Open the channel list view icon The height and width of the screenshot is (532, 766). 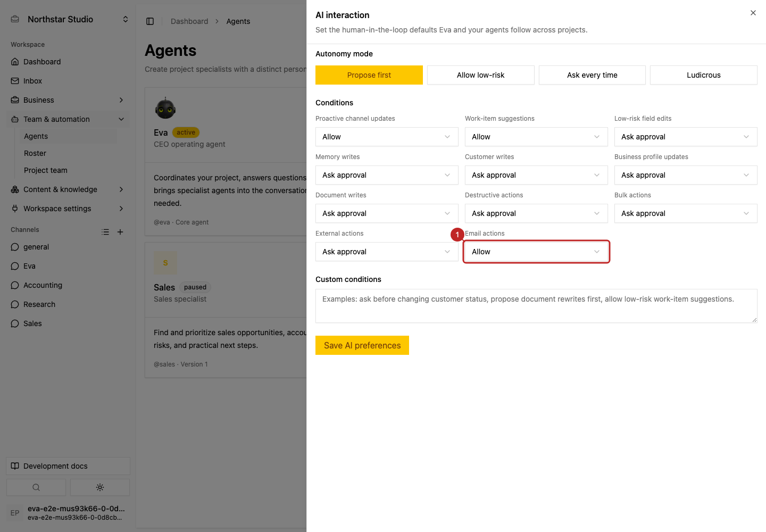tap(105, 232)
